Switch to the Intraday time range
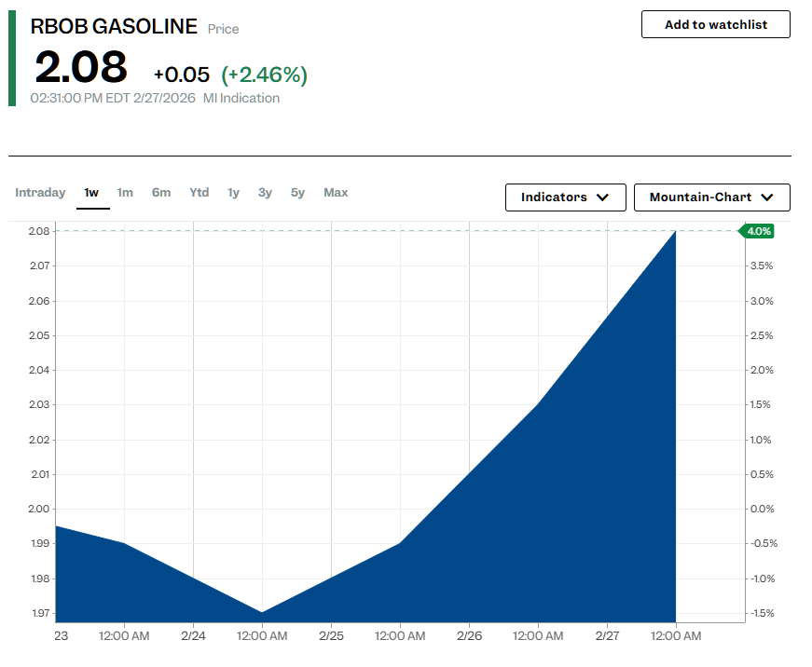This screenshot has width=812, height=667. coord(40,193)
